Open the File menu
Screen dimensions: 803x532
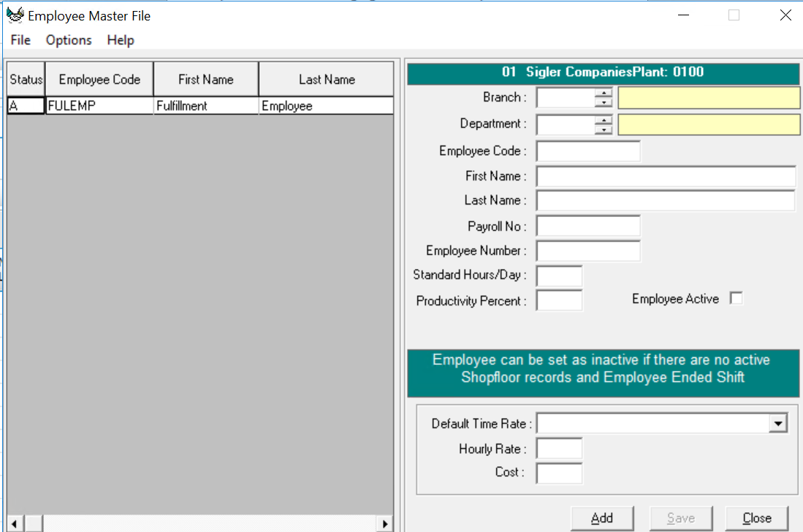[20, 40]
